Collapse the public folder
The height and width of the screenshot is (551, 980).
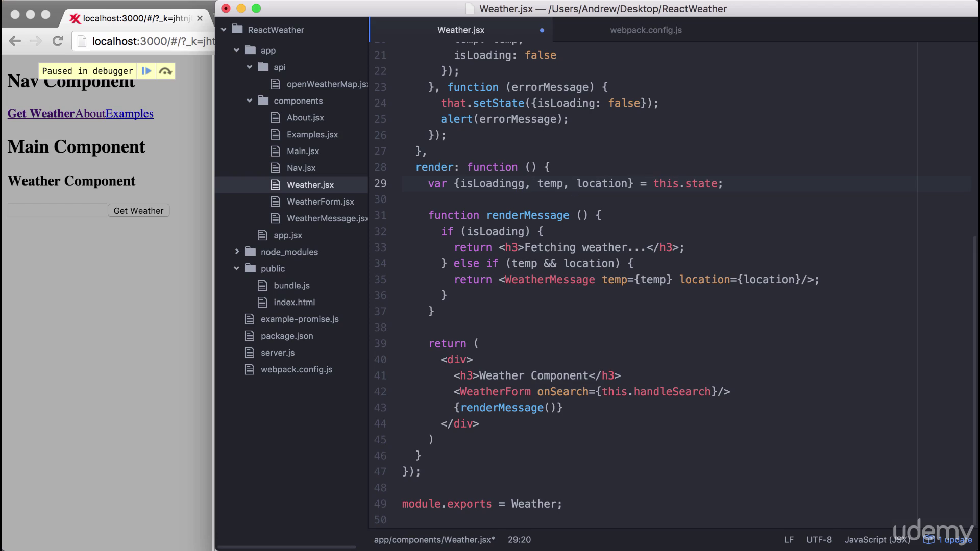pyautogui.click(x=236, y=269)
